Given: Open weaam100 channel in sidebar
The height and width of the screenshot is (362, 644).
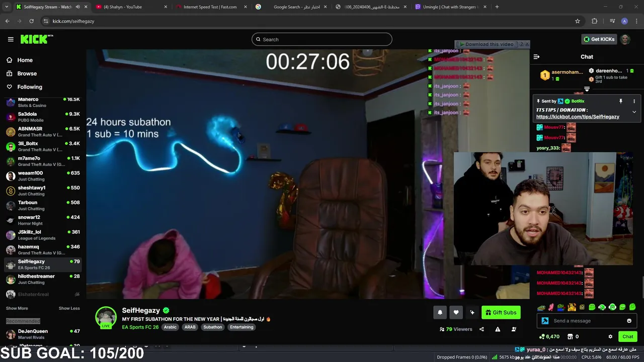Looking at the screenshot, I should [43, 176].
